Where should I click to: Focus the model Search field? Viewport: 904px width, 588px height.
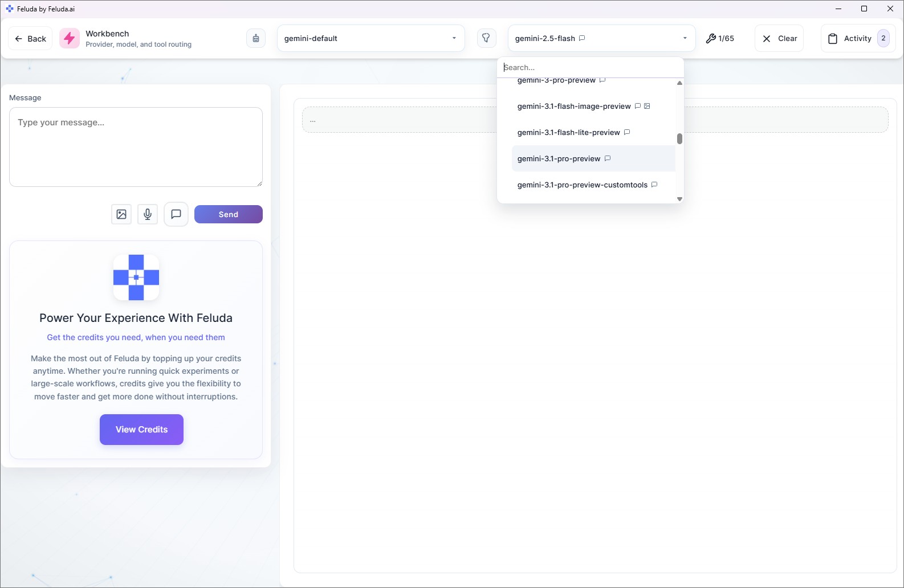(591, 67)
